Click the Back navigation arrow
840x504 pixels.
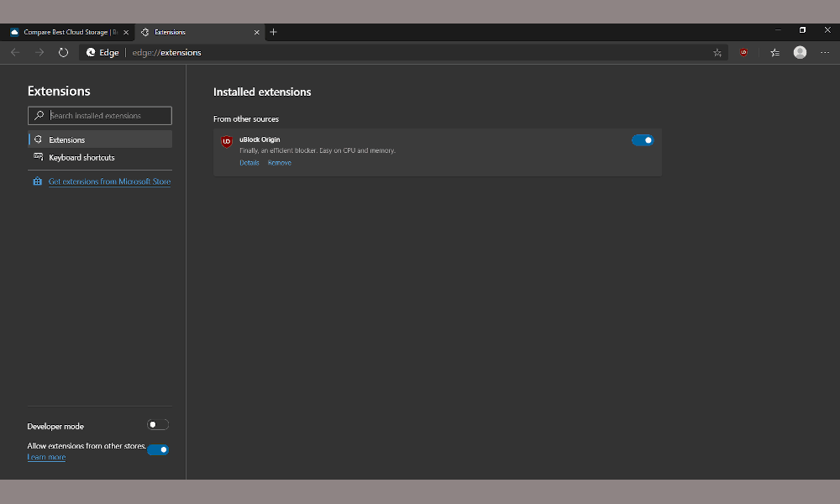click(x=14, y=51)
